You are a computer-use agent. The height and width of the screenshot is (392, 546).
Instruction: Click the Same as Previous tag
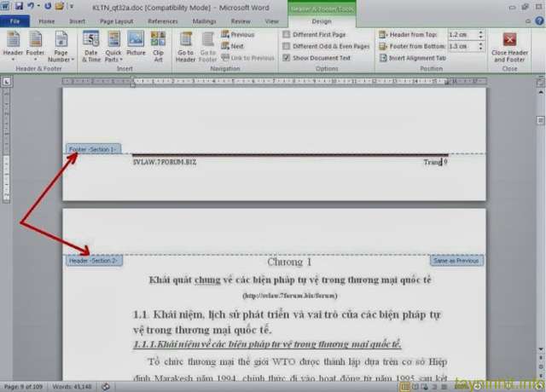(456, 261)
